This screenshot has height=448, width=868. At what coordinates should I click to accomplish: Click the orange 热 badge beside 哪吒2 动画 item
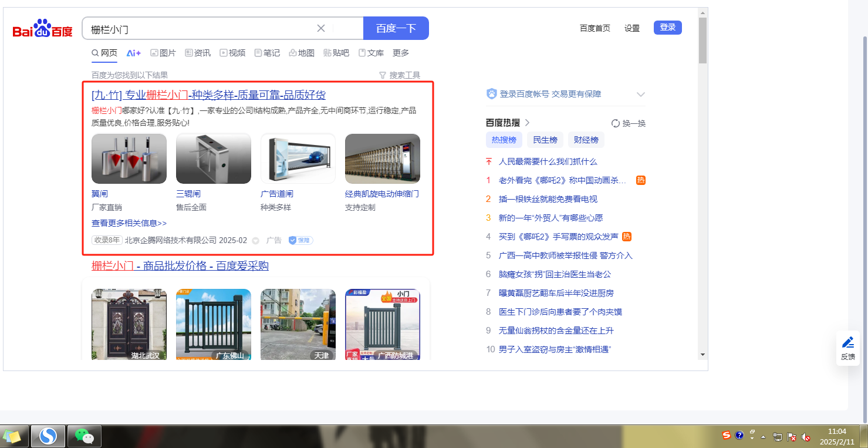641,180
